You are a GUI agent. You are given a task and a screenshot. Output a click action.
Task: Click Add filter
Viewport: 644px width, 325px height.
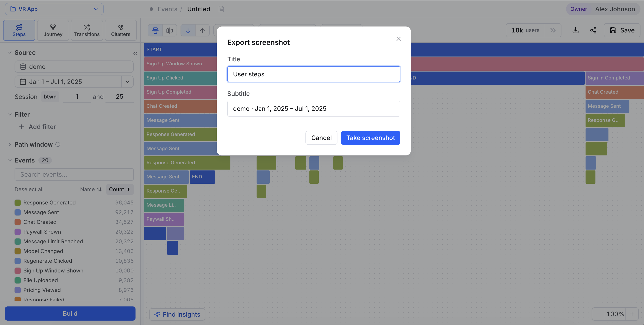[x=38, y=127]
